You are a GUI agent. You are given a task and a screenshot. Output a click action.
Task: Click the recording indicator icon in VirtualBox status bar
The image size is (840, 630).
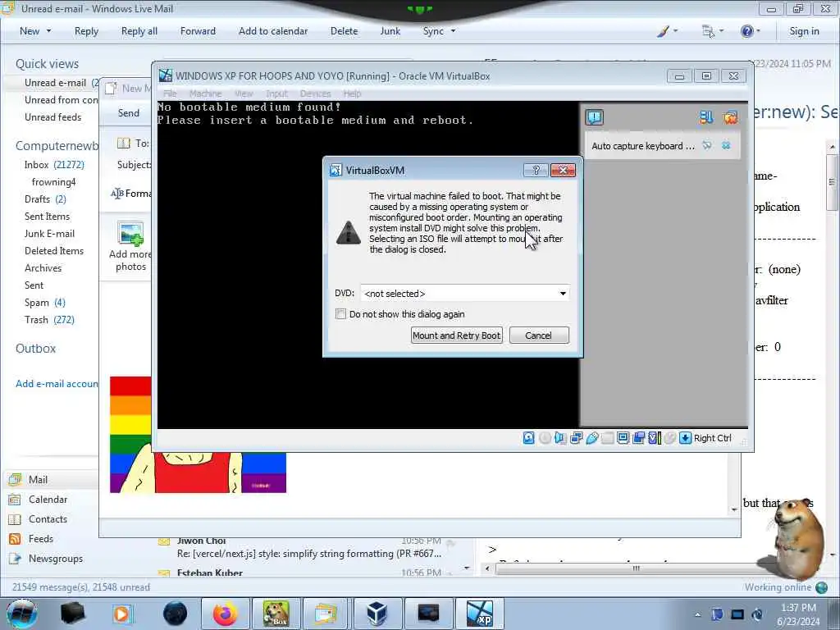point(638,438)
